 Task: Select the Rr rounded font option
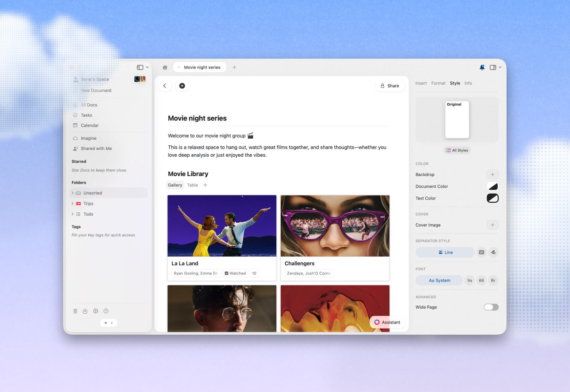pyautogui.click(x=493, y=280)
